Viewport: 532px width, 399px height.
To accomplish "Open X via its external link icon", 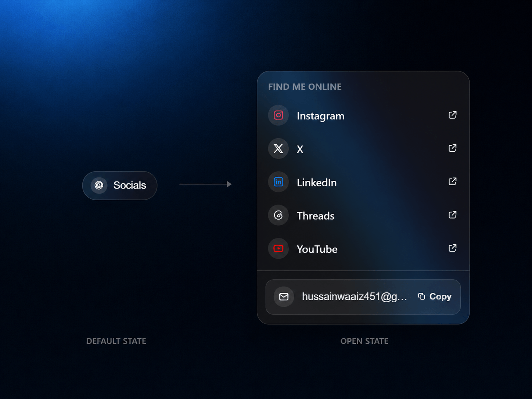I will [x=453, y=148].
